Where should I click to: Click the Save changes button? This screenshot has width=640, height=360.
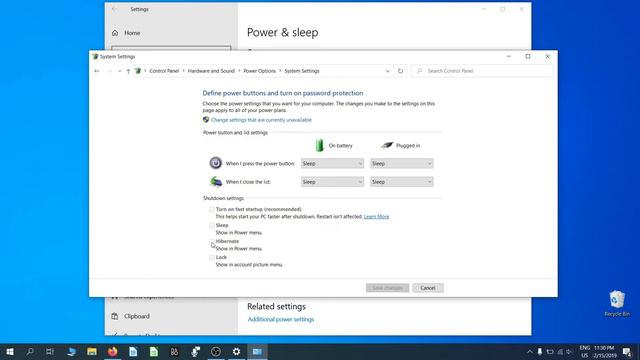pyautogui.click(x=387, y=288)
